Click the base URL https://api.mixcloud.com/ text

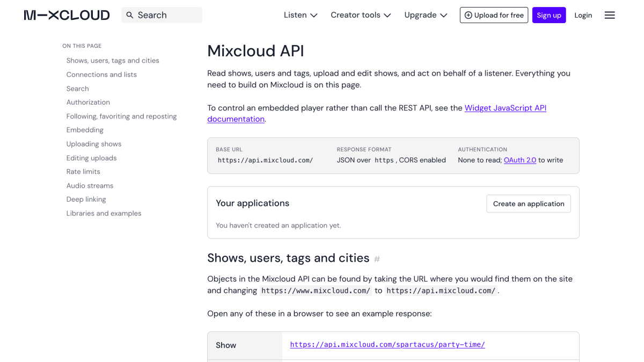tap(265, 160)
